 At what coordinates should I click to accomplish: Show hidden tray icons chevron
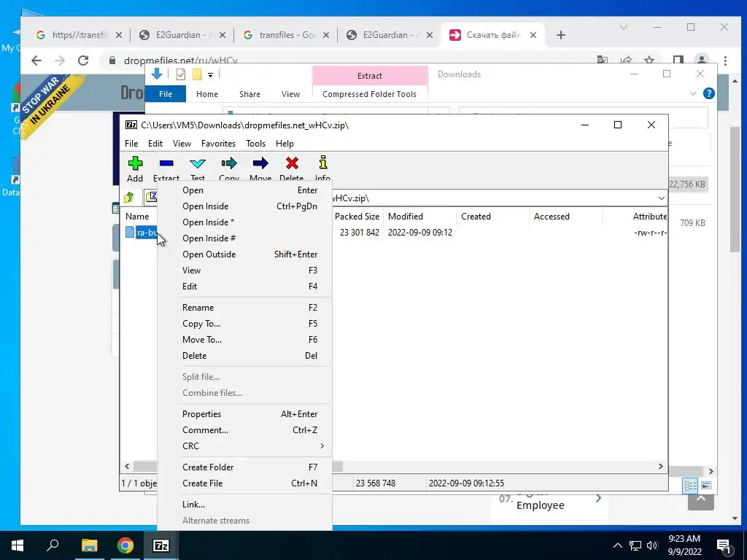[617, 545]
